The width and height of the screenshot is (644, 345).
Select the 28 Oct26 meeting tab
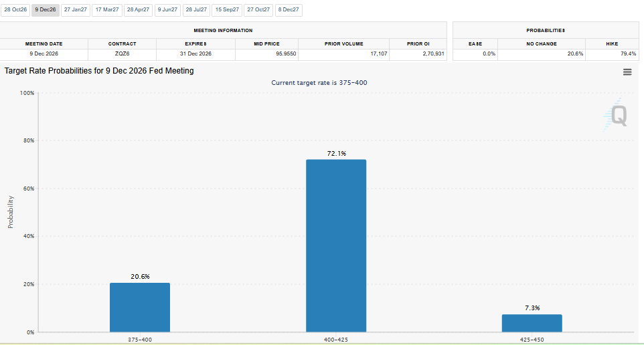[15, 10]
